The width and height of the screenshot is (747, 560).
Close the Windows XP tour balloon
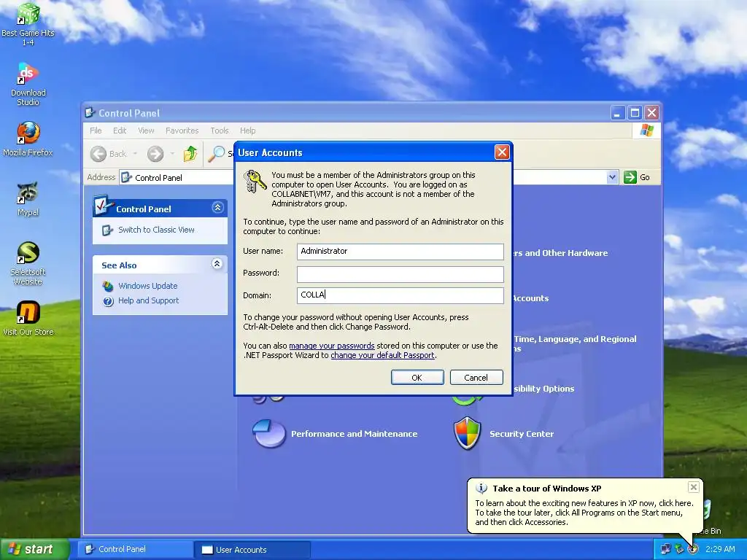click(x=694, y=486)
